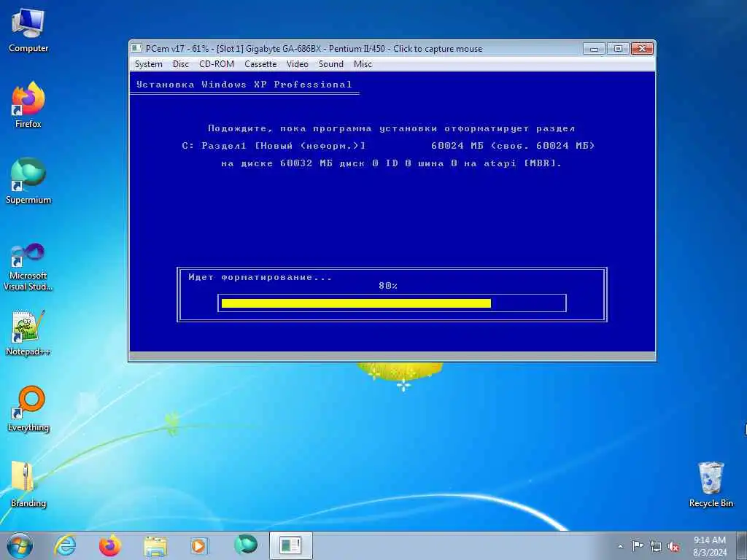The width and height of the screenshot is (747, 560).
Task: Launch Internet Explorer from the taskbar
Action: (65, 545)
